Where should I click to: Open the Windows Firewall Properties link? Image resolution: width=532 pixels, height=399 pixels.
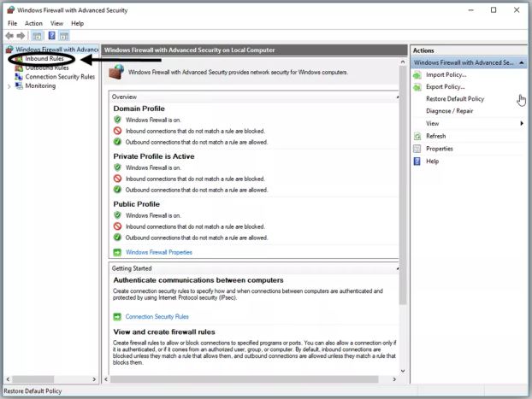(159, 252)
